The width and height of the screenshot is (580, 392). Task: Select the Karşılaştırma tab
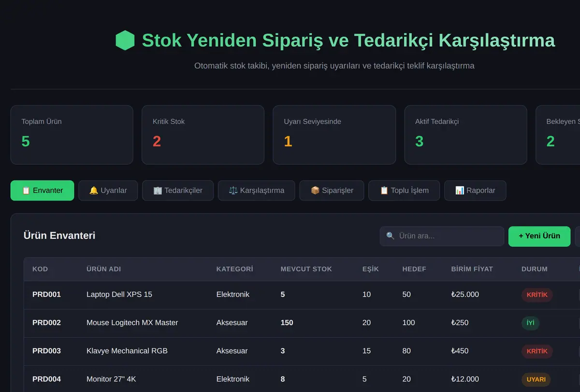pyautogui.click(x=256, y=190)
